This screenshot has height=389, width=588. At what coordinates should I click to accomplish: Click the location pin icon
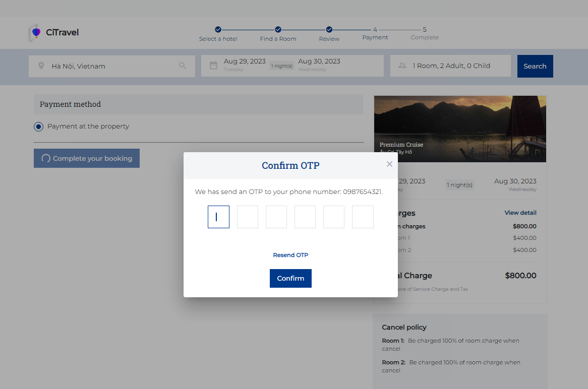pos(41,66)
